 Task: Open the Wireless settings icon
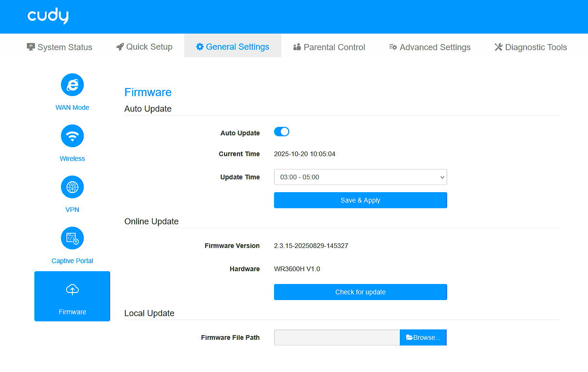point(72,136)
